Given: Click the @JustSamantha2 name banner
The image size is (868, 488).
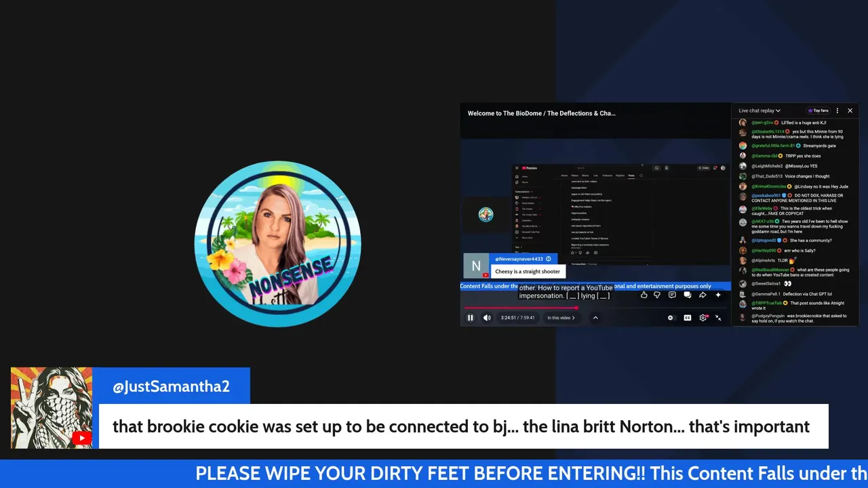Looking at the screenshot, I should pos(171,386).
